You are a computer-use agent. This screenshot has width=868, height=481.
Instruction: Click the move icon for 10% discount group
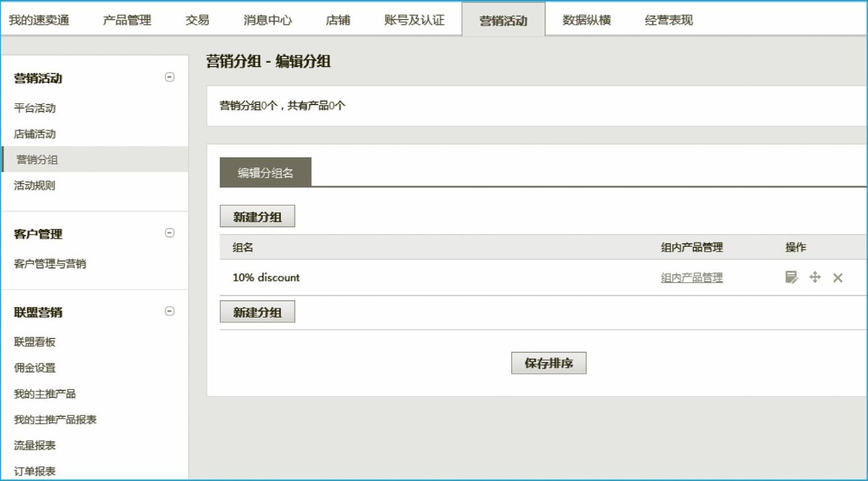click(x=815, y=277)
